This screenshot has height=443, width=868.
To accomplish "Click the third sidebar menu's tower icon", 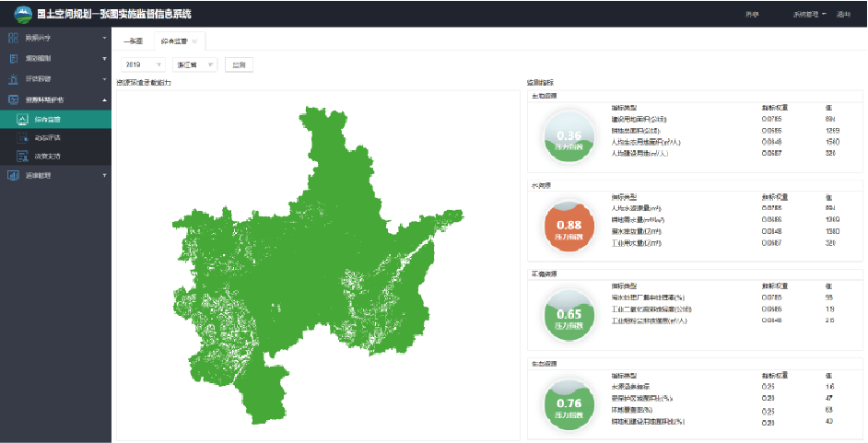I will [x=14, y=79].
